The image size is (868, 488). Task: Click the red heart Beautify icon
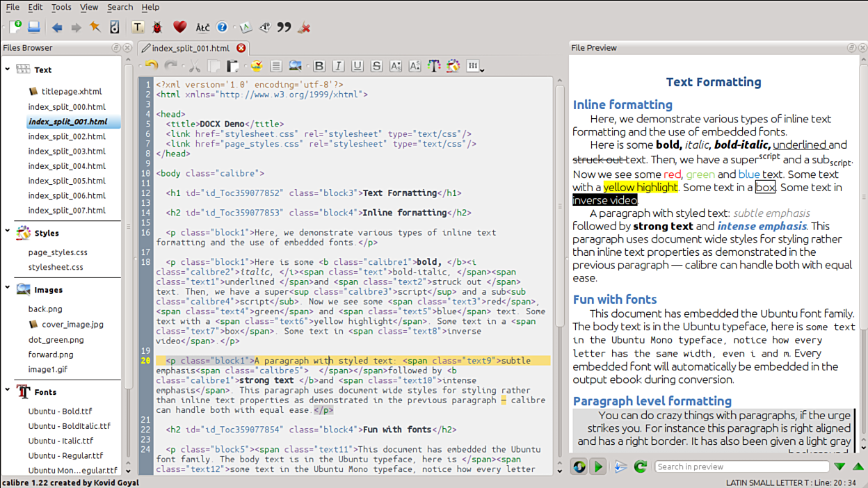click(x=179, y=28)
